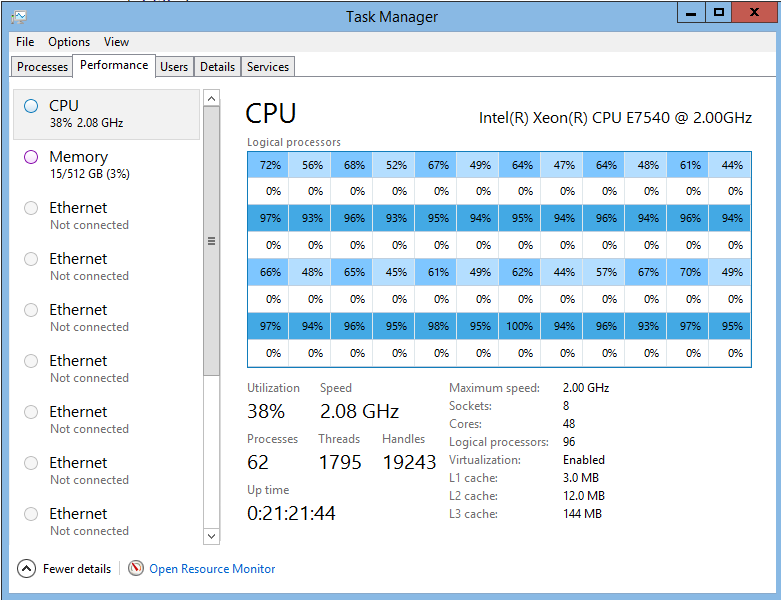Click the Task Manager title bar icon
Viewport: 781px width, 600px height.
pyautogui.click(x=19, y=17)
